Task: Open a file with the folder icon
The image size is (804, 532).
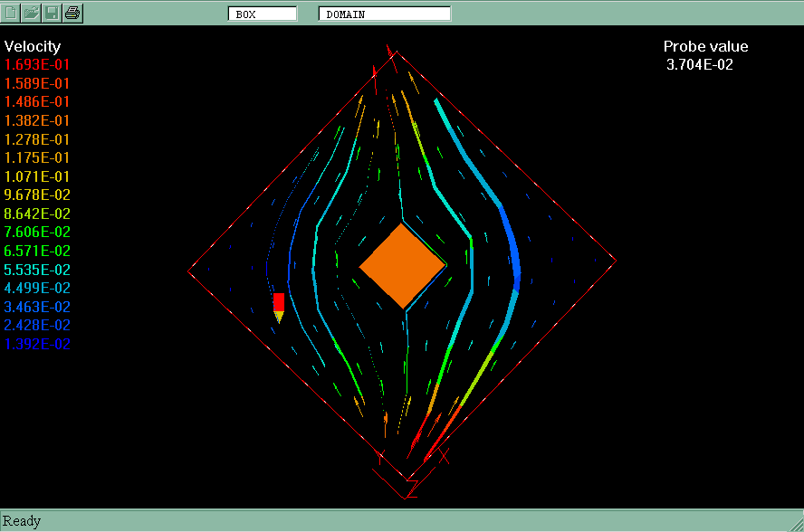Action: click(x=32, y=13)
